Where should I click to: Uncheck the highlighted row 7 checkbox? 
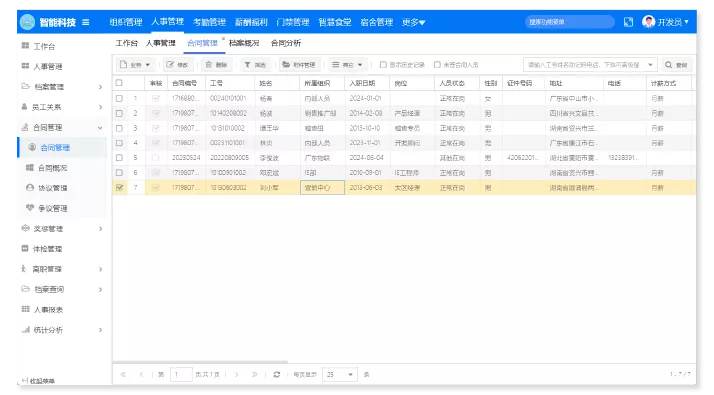119,187
